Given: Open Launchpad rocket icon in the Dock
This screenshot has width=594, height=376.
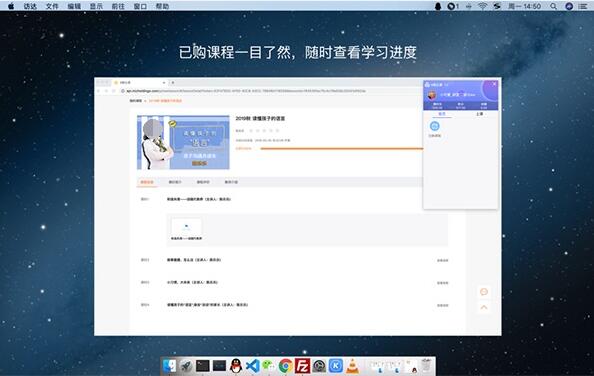Looking at the screenshot, I should [x=186, y=366].
